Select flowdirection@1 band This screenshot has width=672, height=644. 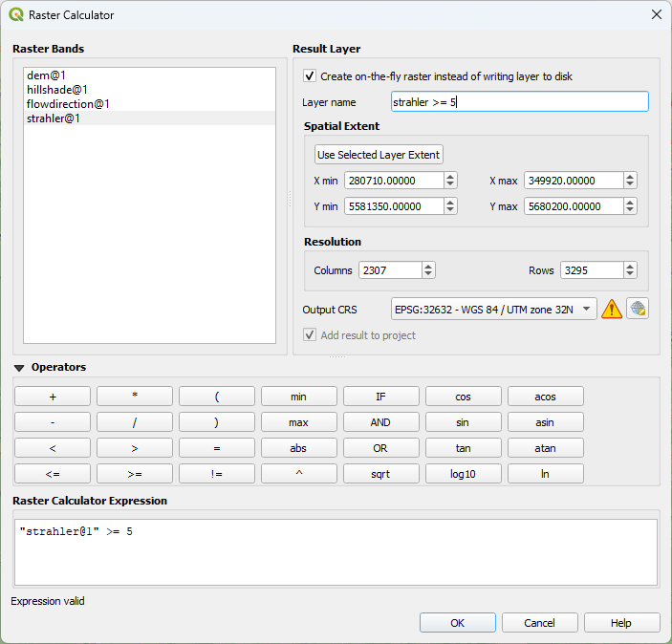click(149, 104)
